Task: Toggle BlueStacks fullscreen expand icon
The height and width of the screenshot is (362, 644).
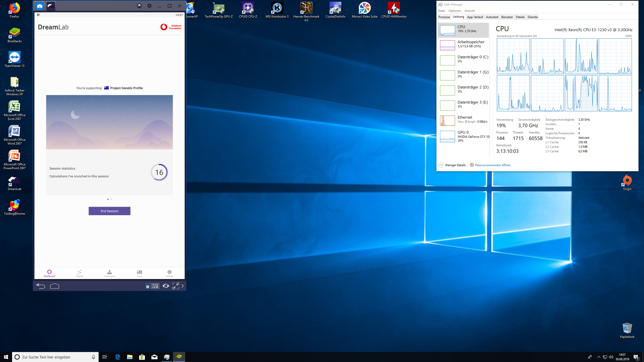Action: [176, 286]
